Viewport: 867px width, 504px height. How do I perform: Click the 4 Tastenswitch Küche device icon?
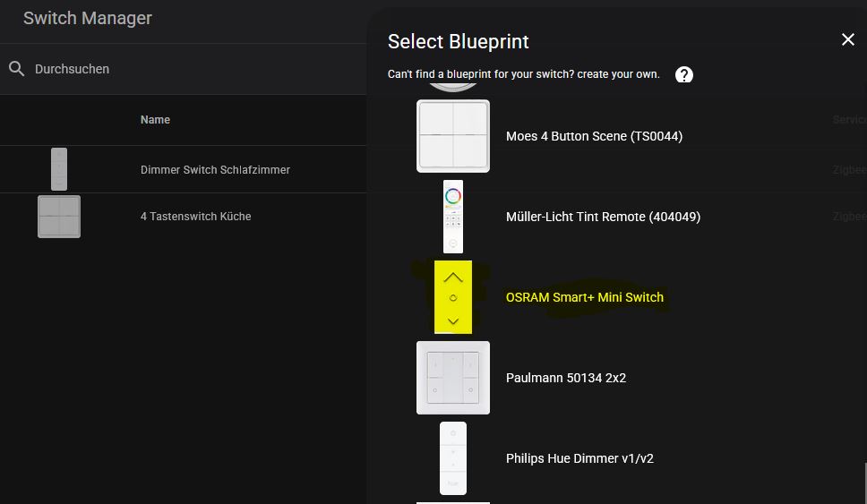(x=59, y=217)
